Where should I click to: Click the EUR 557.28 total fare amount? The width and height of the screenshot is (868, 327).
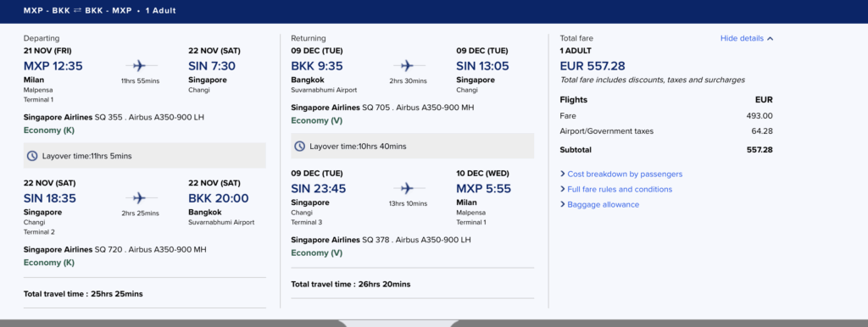click(593, 66)
